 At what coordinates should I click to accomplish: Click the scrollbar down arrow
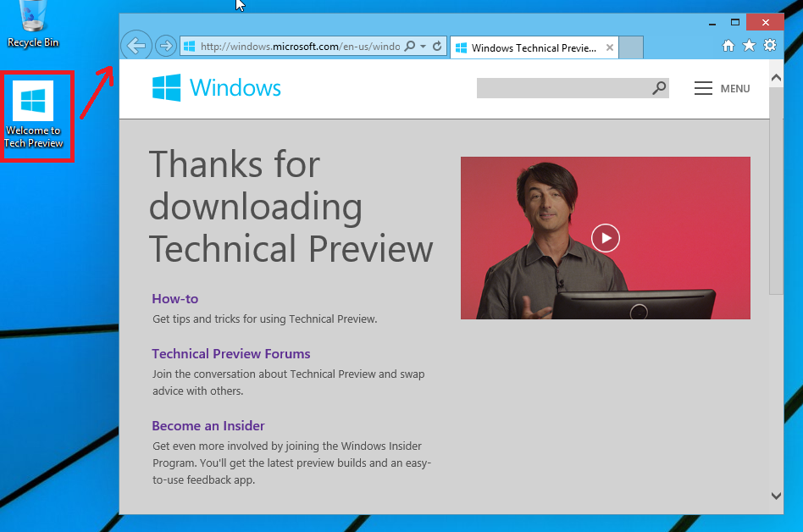[x=776, y=496]
